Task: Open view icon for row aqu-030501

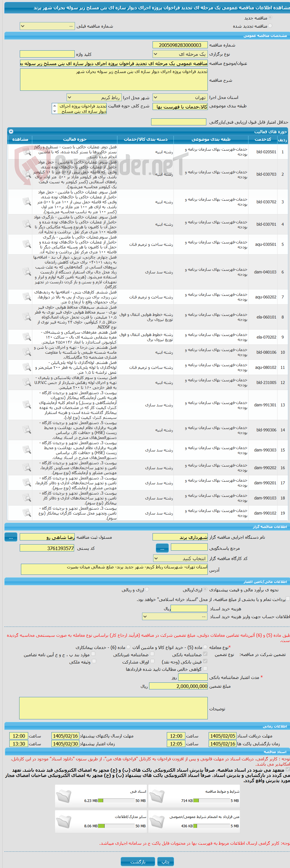Action: [x=26, y=244]
